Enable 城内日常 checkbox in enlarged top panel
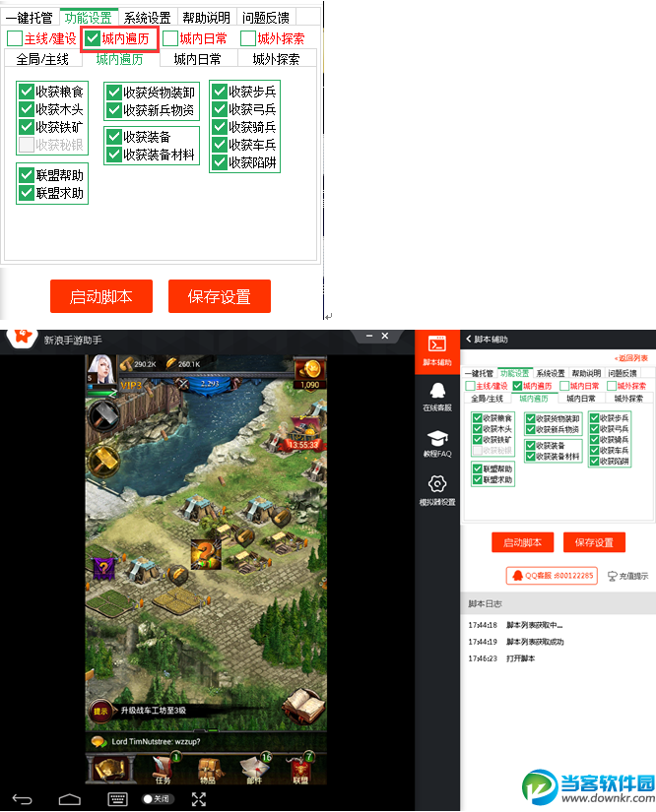 (170, 38)
